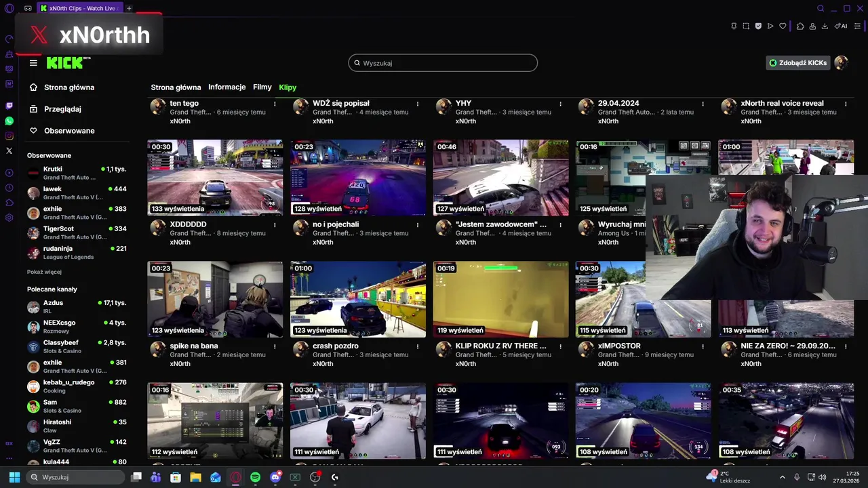
Task: Open the Windows Start menu
Action: (x=14, y=477)
